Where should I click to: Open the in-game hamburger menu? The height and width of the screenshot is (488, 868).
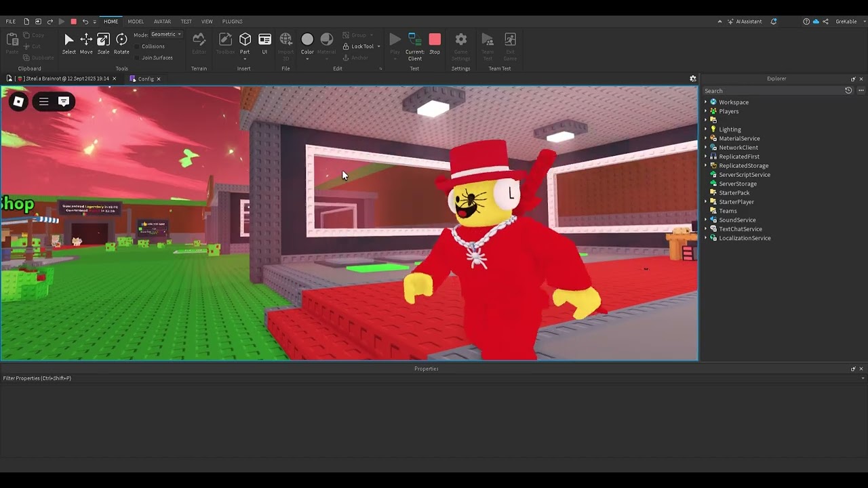click(43, 102)
